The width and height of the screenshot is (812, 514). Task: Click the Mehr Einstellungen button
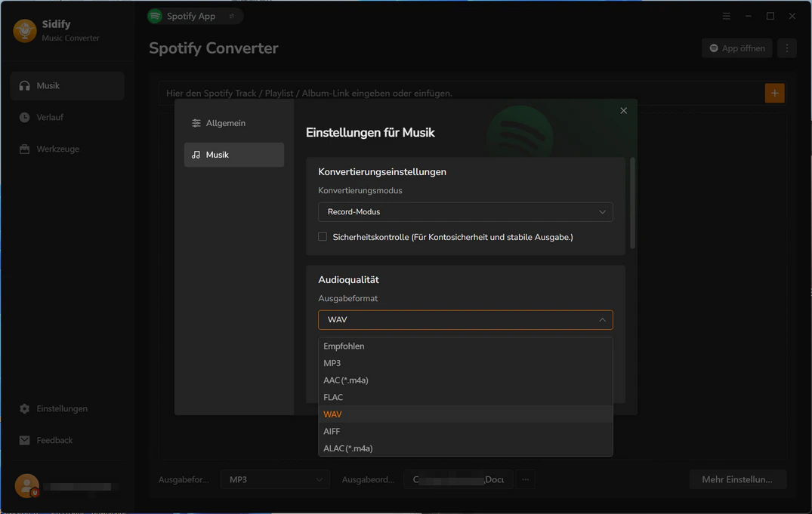coord(737,479)
